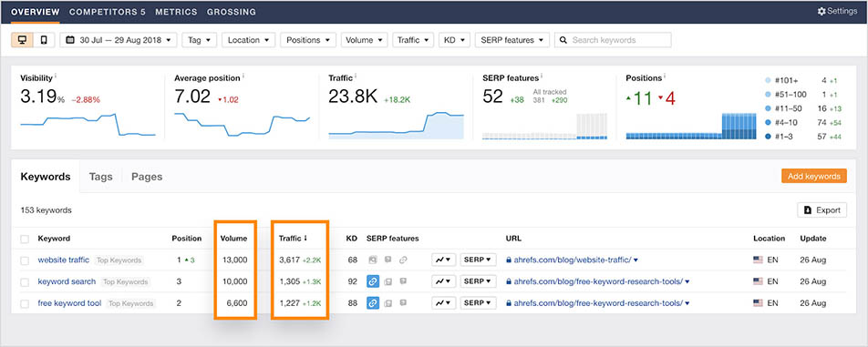Screen dimensions: 868x347
Task: Tick checkbox for keyword search row
Action: (25, 281)
